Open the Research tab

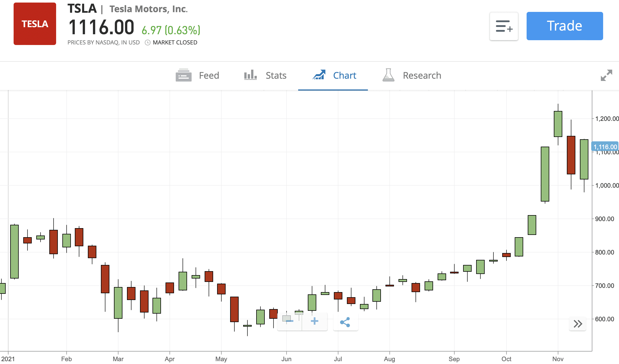click(x=412, y=76)
